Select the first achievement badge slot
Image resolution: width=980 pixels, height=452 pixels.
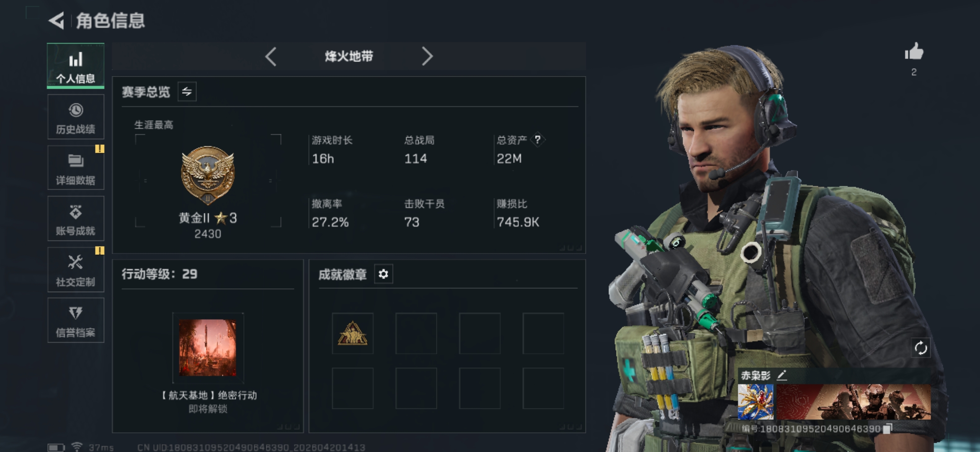pyautogui.click(x=353, y=334)
